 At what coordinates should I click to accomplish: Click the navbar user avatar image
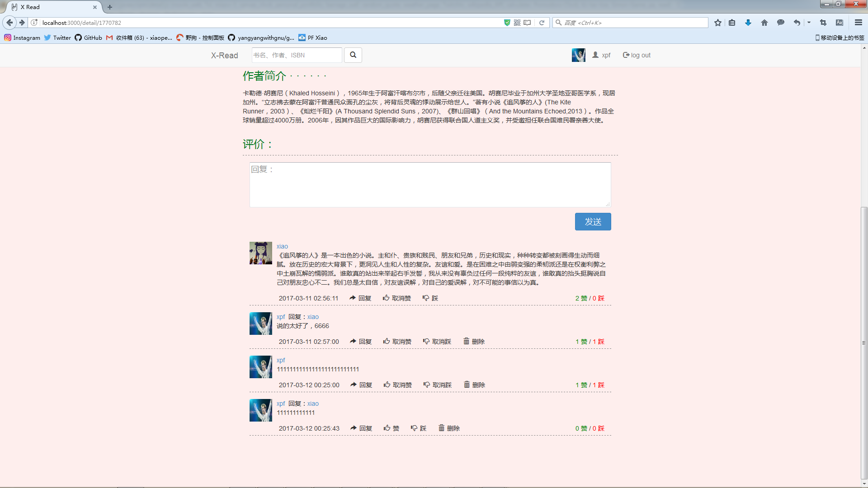579,55
